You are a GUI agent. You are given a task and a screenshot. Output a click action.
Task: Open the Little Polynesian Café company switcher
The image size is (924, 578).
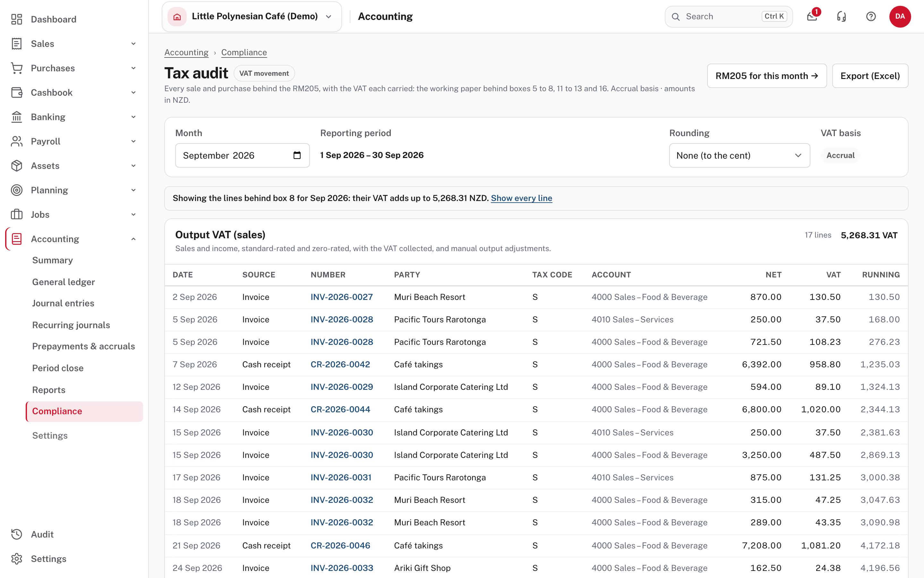click(252, 16)
